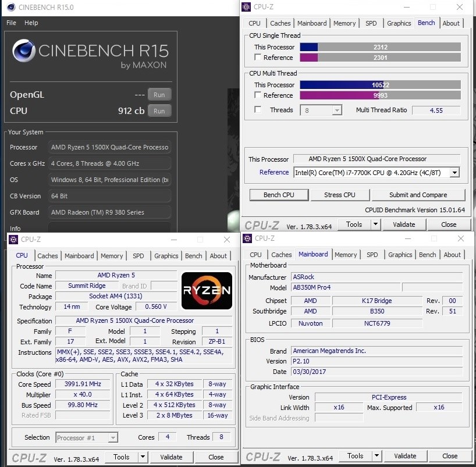
Task: Click the Cinebench title bar app icon
Action: (11, 7)
